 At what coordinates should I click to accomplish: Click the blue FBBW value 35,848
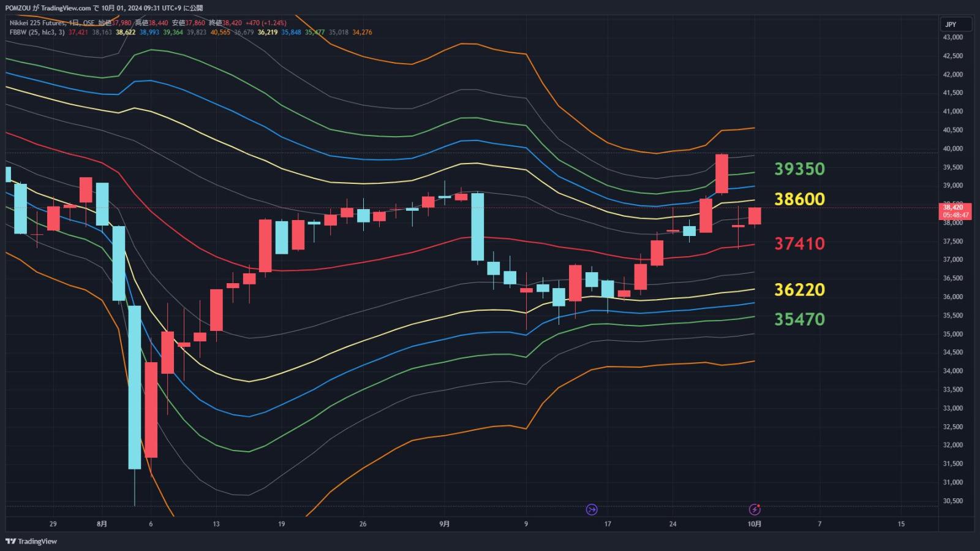(292, 32)
